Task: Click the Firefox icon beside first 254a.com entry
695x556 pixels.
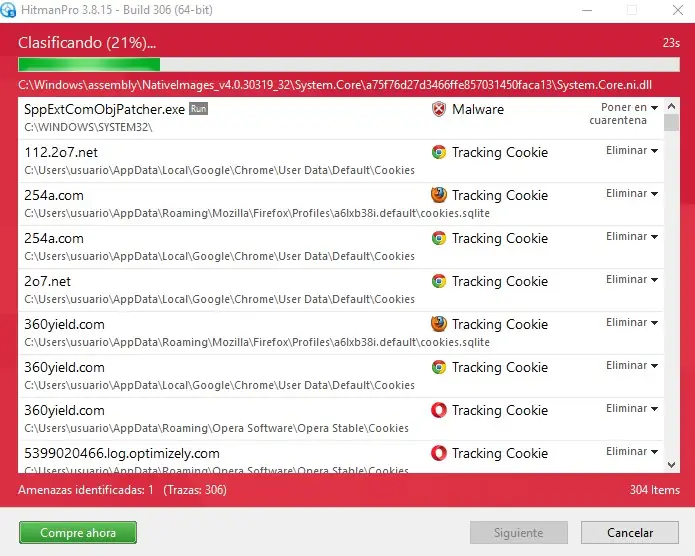Action: pyautogui.click(x=438, y=195)
